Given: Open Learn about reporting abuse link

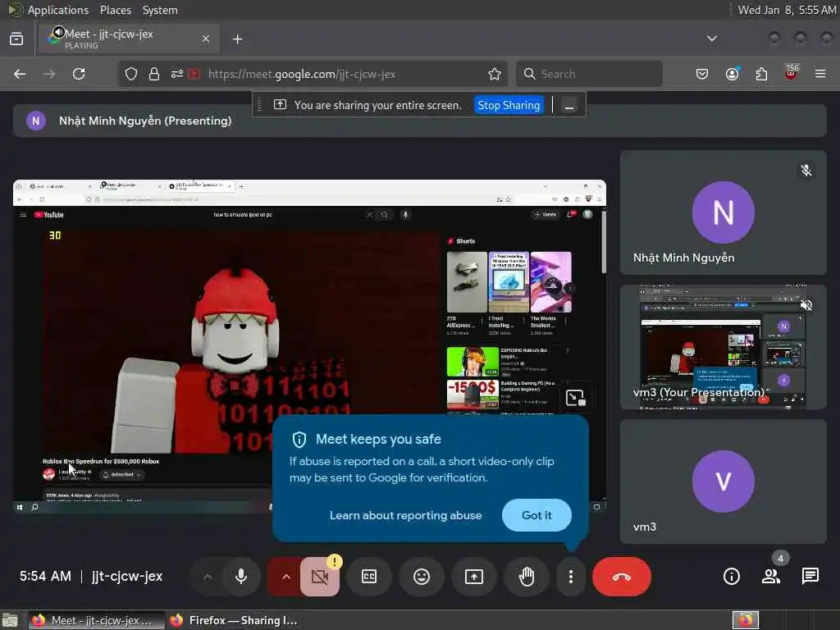Looking at the screenshot, I should (405, 515).
